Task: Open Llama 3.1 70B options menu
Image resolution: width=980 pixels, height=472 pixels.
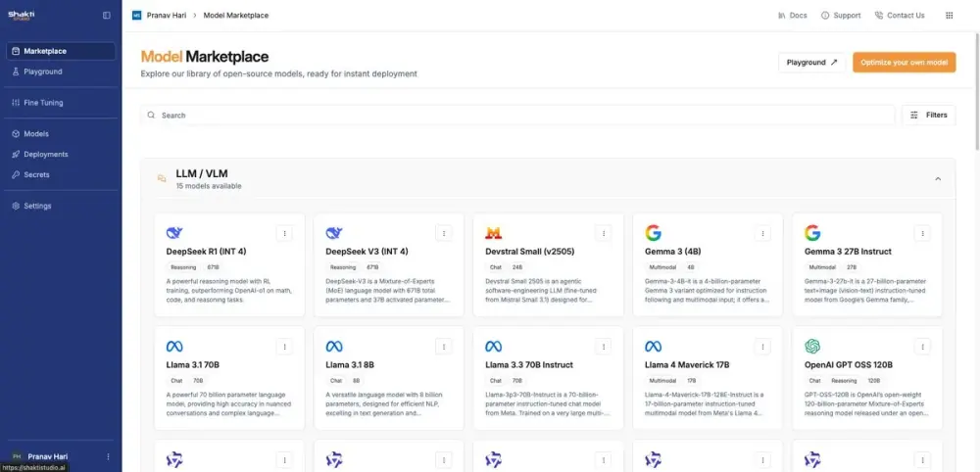Action: pyautogui.click(x=284, y=347)
